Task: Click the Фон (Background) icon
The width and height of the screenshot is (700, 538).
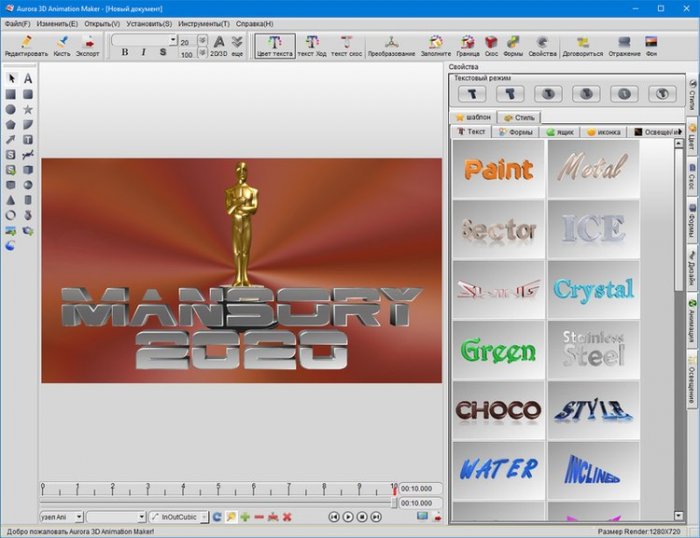Action: [652, 43]
